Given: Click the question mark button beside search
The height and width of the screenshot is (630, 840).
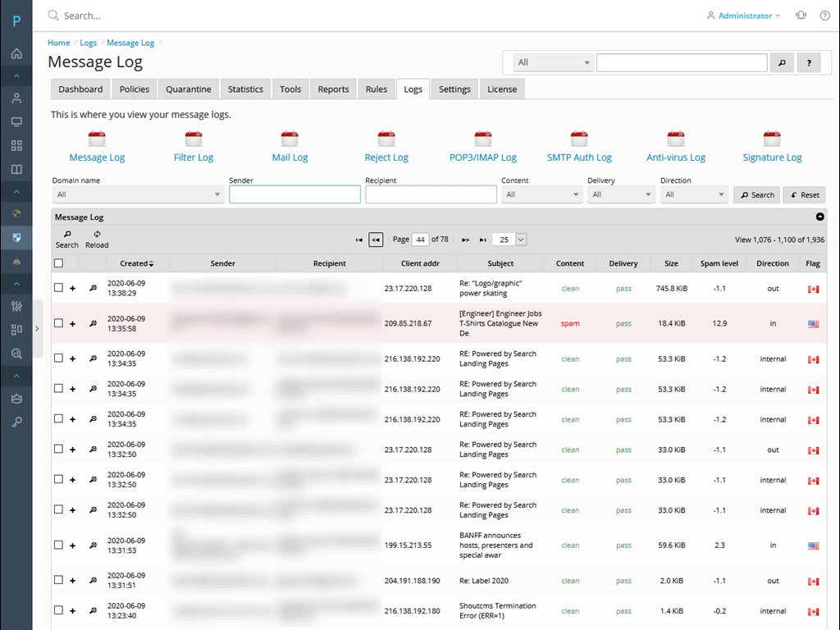Looking at the screenshot, I should pyautogui.click(x=809, y=62).
